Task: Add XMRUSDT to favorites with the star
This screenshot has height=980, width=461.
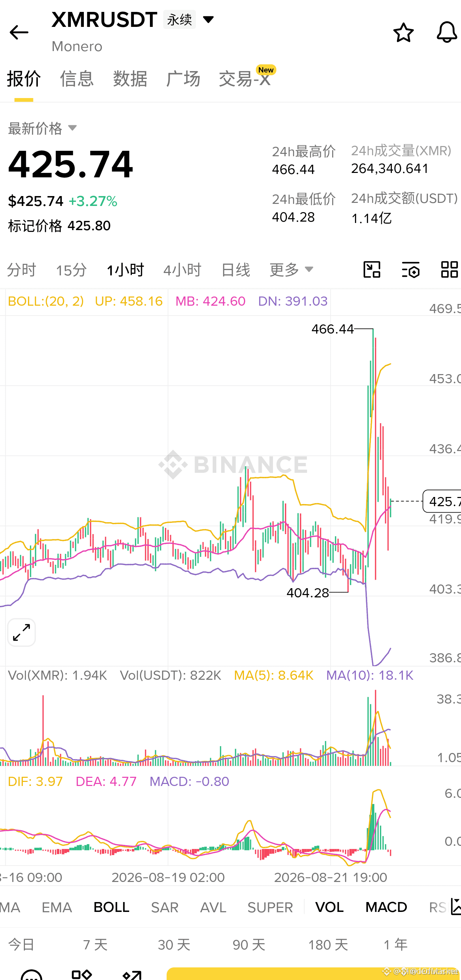Action: pyautogui.click(x=403, y=32)
